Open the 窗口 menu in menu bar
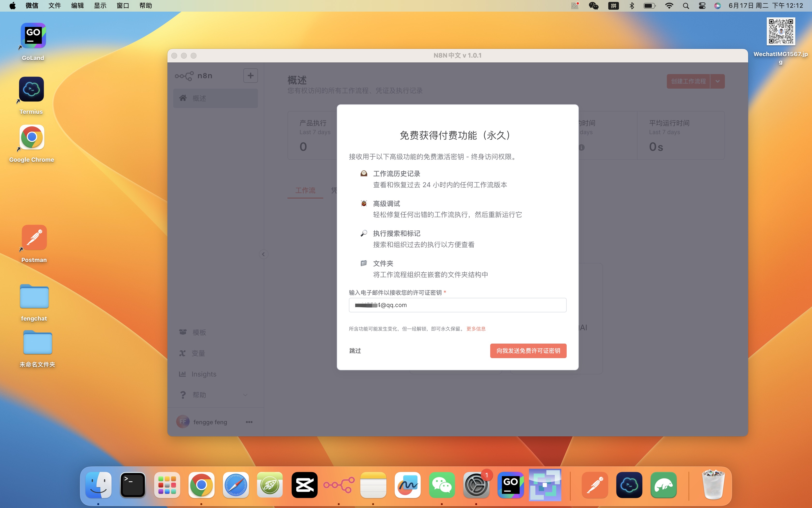812x508 pixels. pyautogui.click(x=123, y=6)
